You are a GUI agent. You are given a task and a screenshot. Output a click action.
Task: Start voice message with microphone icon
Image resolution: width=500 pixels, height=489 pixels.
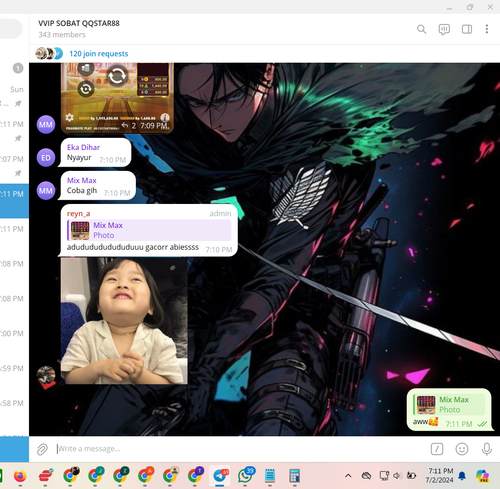point(487,449)
